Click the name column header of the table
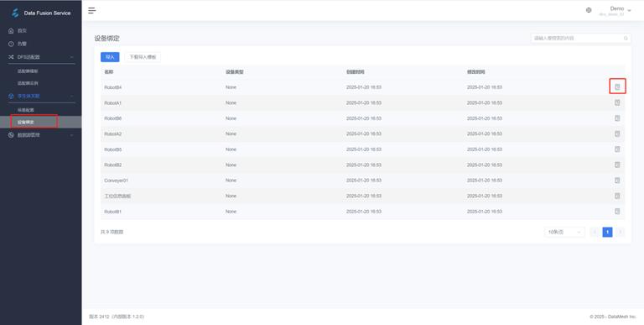Image resolution: width=644 pixels, height=325 pixels. click(x=108, y=72)
